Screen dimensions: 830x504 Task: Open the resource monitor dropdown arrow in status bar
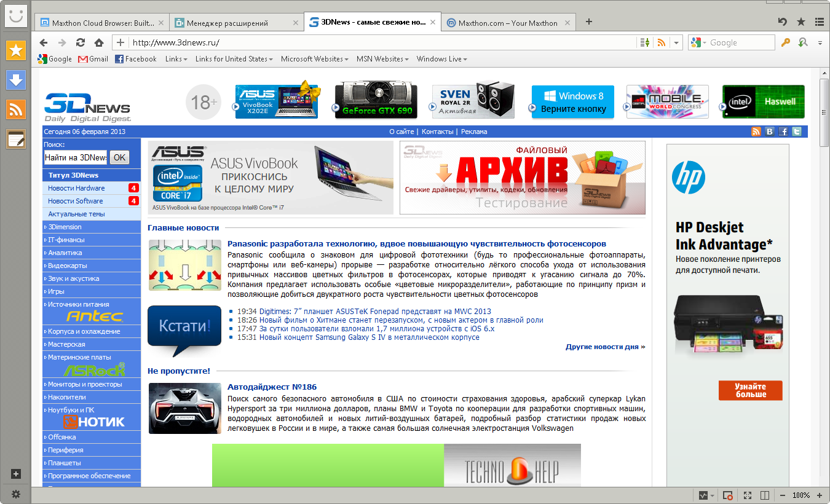tap(713, 495)
